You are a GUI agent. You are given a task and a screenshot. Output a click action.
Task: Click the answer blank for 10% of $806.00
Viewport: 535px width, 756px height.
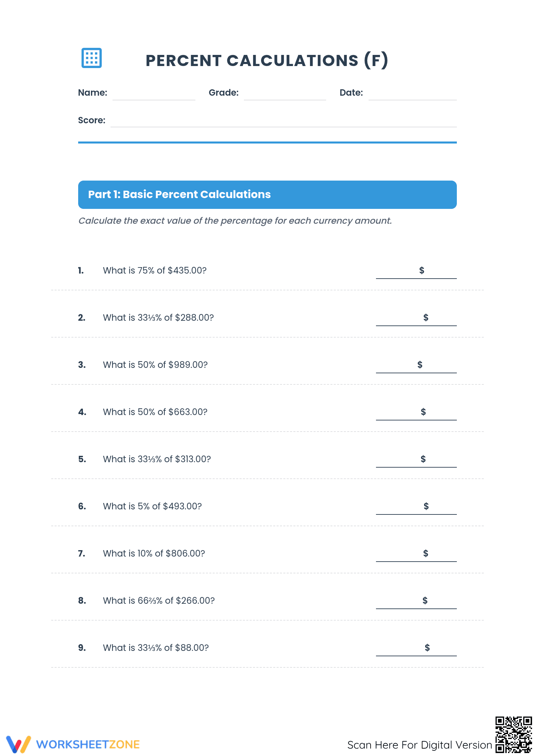[416, 554]
